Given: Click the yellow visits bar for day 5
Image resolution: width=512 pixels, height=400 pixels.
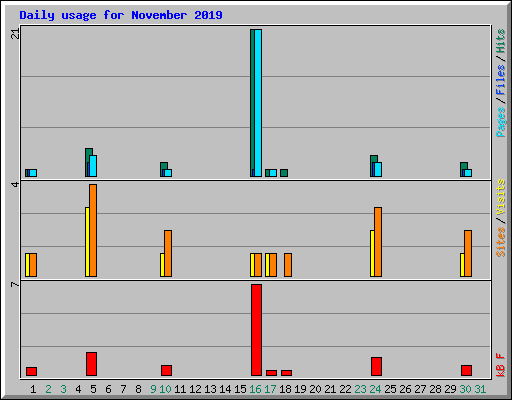Looking at the screenshot, I should pyautogui.click(x=87, y=242).
